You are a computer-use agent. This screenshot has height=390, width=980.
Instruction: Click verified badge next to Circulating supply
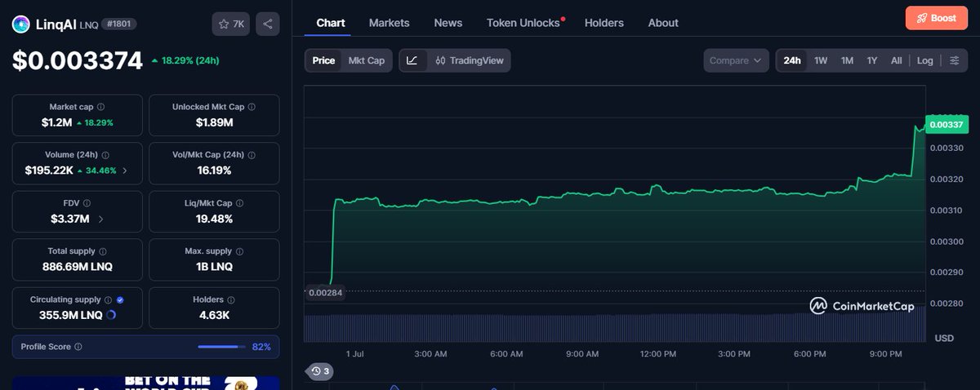point(120,299)
